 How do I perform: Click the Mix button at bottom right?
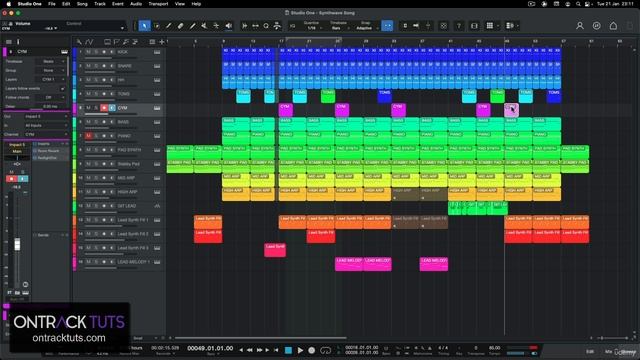coord(609,351)
